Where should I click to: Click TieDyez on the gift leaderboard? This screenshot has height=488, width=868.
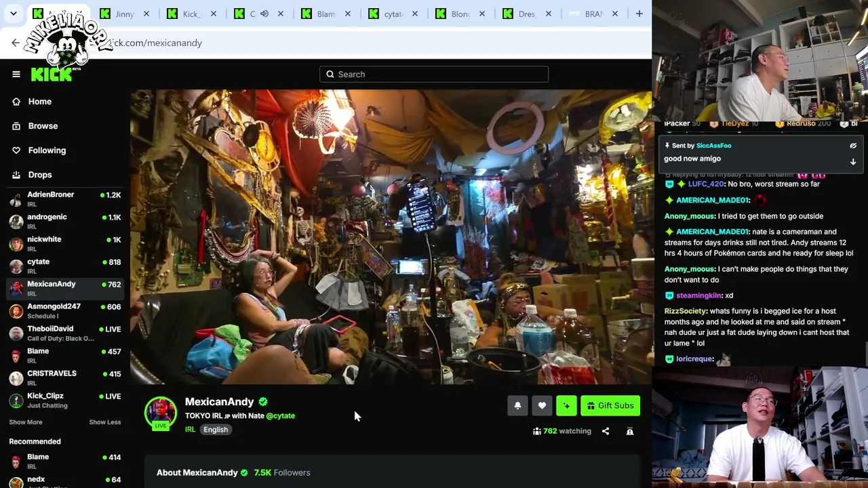(x=735, y=124)
